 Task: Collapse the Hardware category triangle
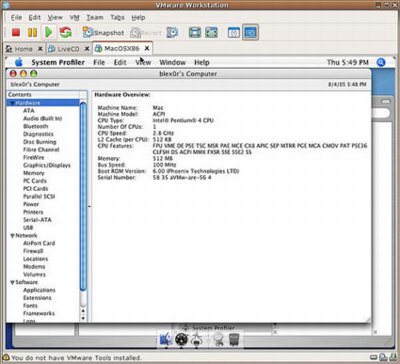tap(12, 103)
